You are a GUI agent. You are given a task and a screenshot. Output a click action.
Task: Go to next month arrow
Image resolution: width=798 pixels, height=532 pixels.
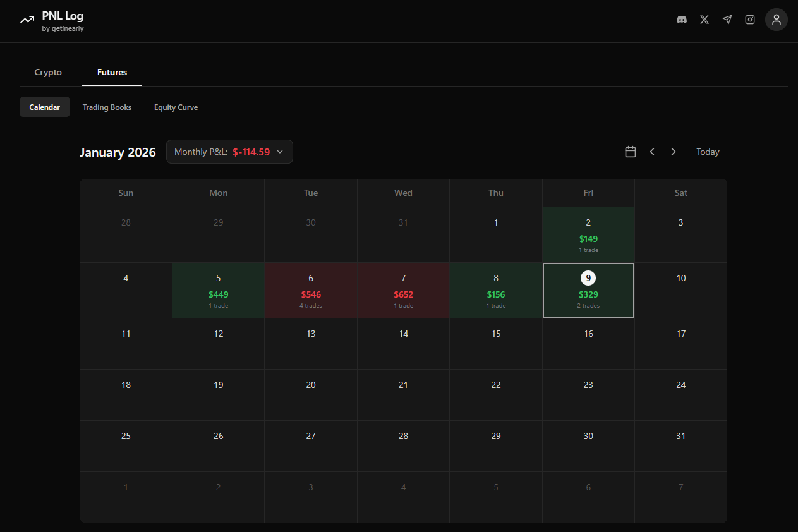click(x=674, y=152)
